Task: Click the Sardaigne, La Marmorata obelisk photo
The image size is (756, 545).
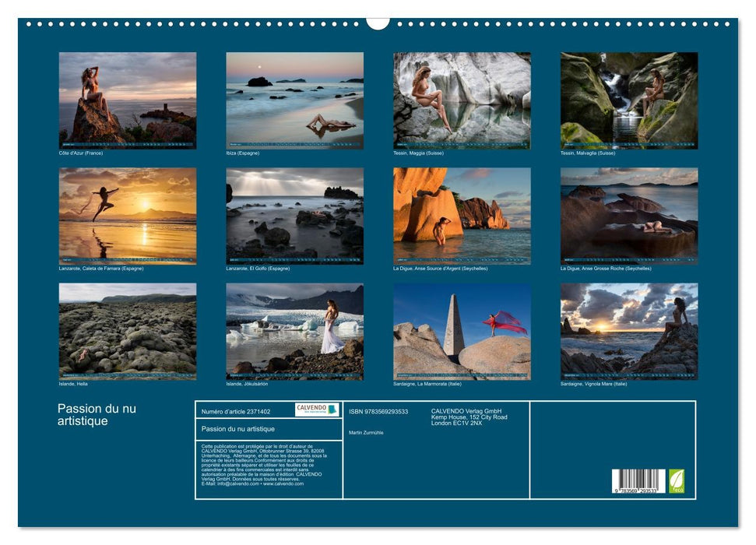Action: 462,332
